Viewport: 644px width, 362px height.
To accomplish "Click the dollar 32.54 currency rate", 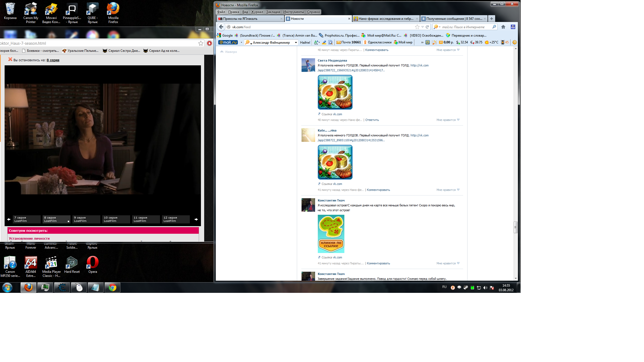I will point(462,42).
